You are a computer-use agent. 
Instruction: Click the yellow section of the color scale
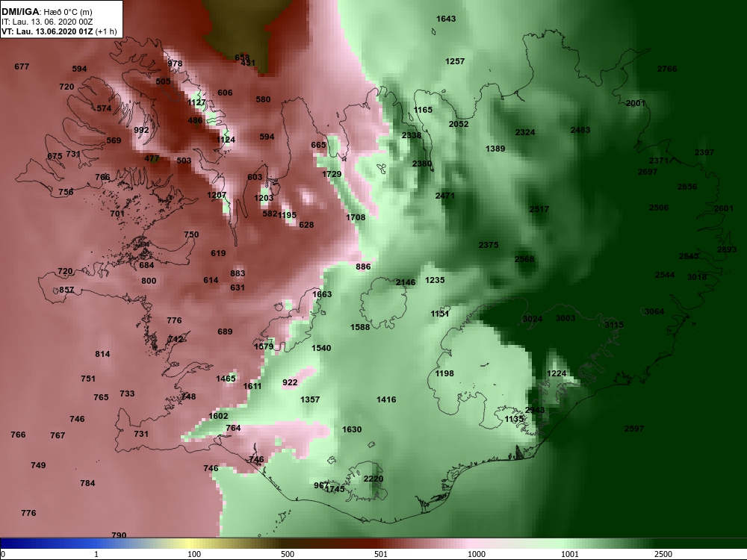point(190,544)
